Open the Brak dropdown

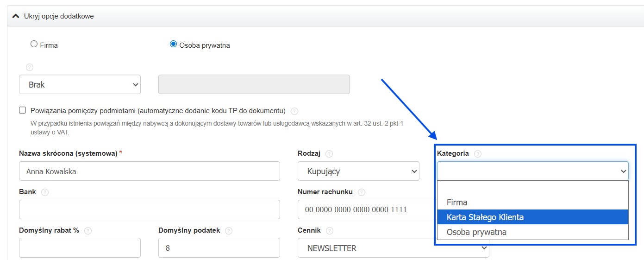pos(80,85)
